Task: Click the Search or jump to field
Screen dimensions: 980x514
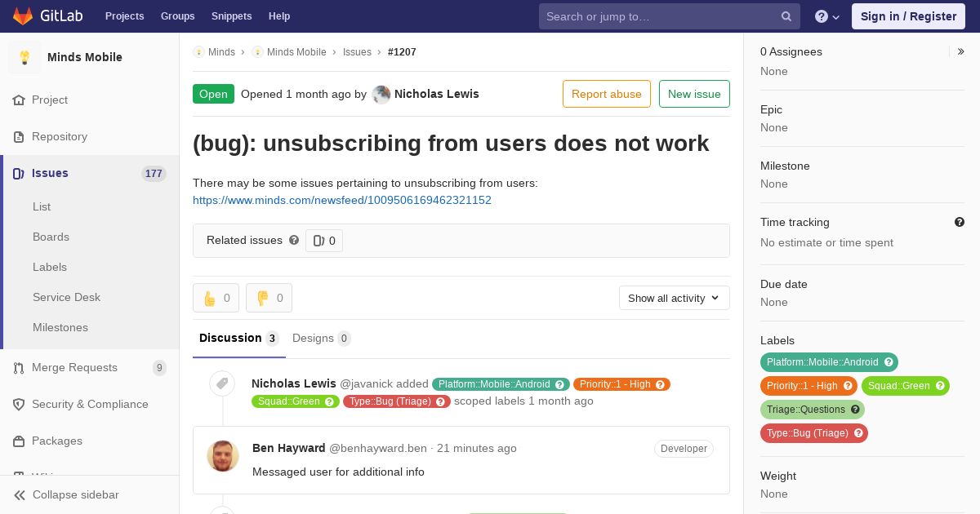Action: coord(670,16)
